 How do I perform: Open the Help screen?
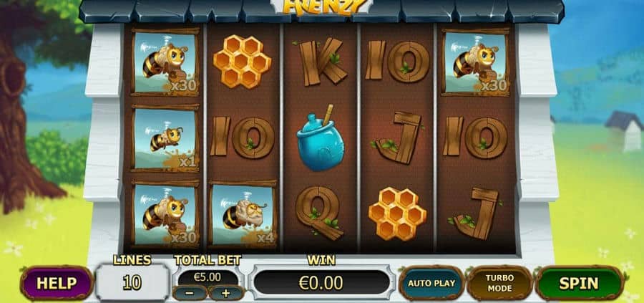tap(57, 283)
